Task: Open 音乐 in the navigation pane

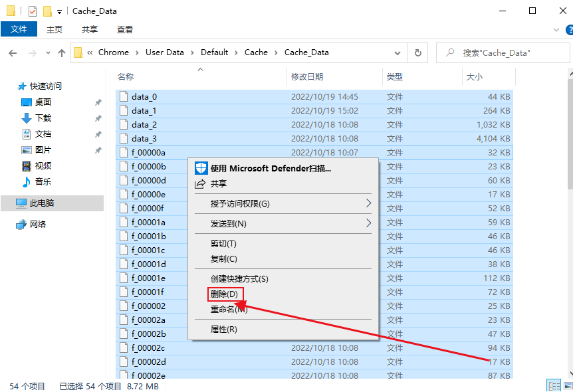Action: [x=43, y=181]
